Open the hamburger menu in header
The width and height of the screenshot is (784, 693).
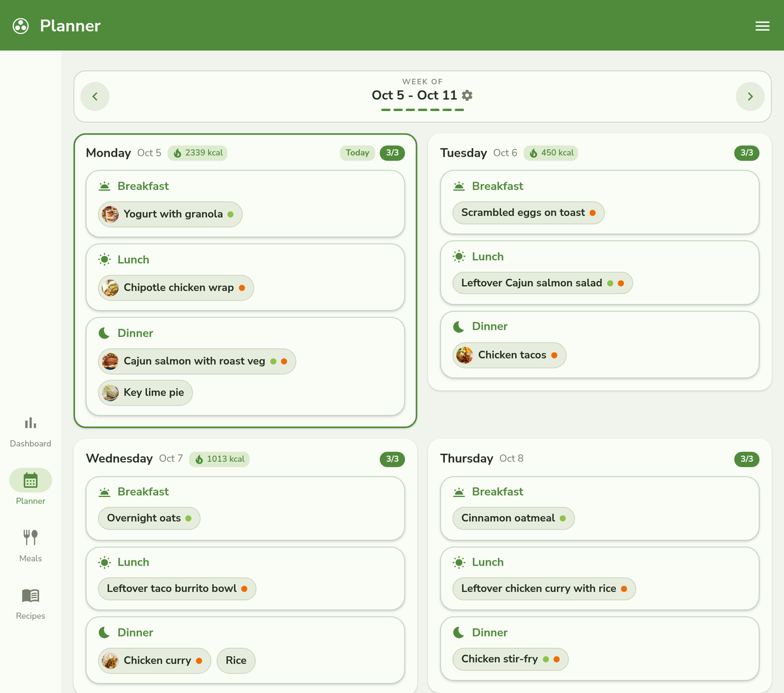[x=762, y=26]
